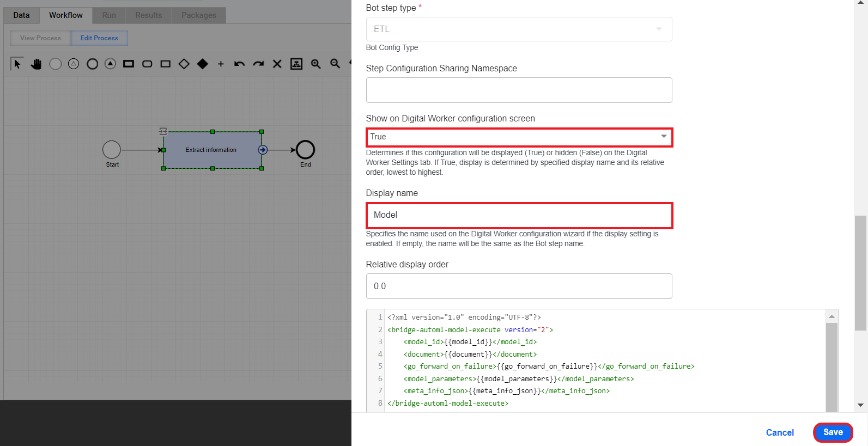Open the Packages tab
This screenshot has width=868, height=446.
click(x=199, y=15)
